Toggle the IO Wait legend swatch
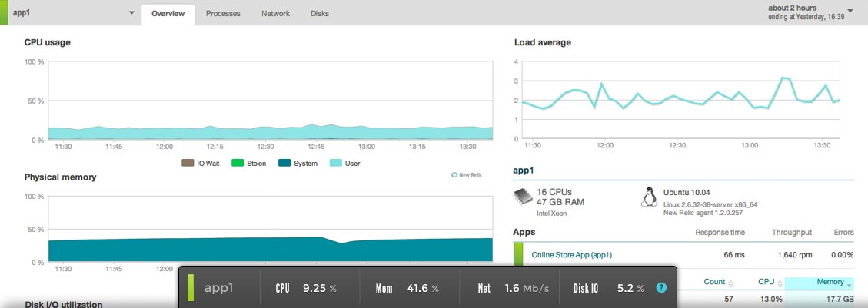This screenshot has width=868, height=308. coord(187,163)
